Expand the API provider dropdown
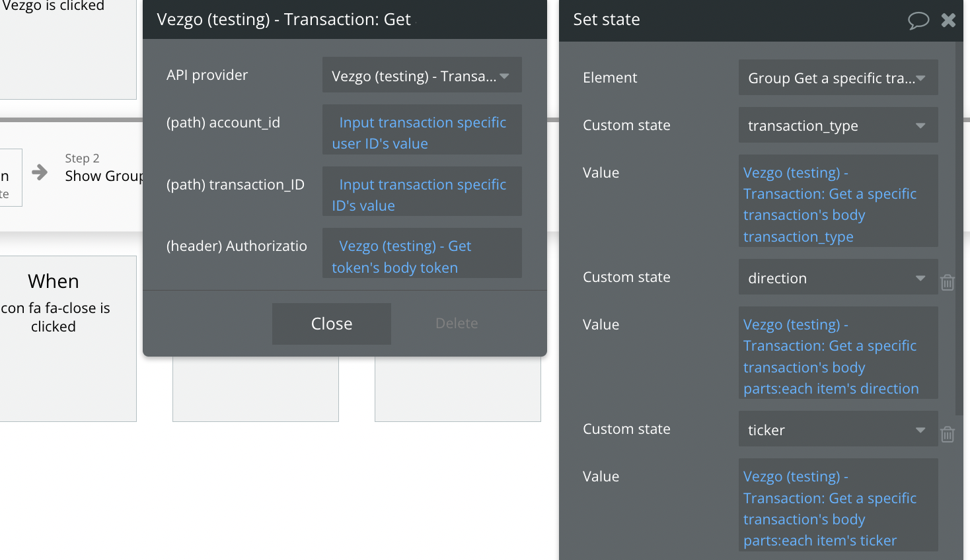This screenshot has width=970, height=560. (422, 76)
